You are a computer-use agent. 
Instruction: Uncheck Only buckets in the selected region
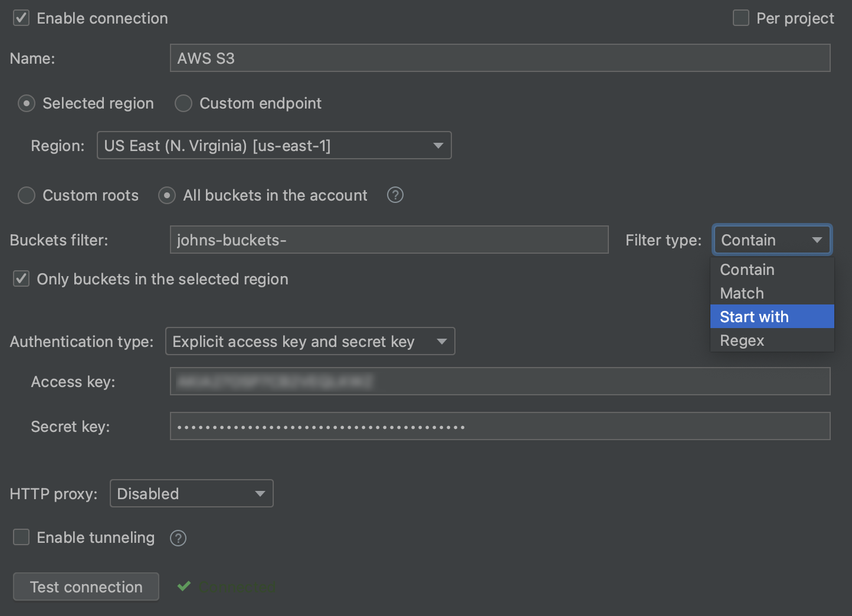[x=21, y=278]
